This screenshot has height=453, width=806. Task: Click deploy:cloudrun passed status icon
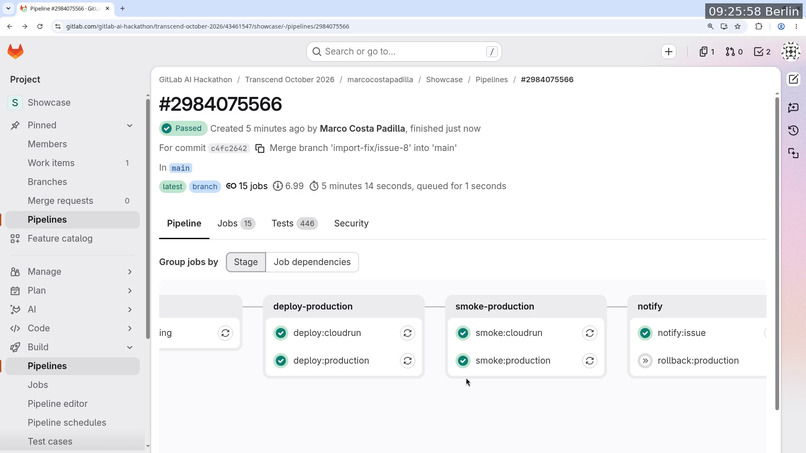click(x=281, y=333)
